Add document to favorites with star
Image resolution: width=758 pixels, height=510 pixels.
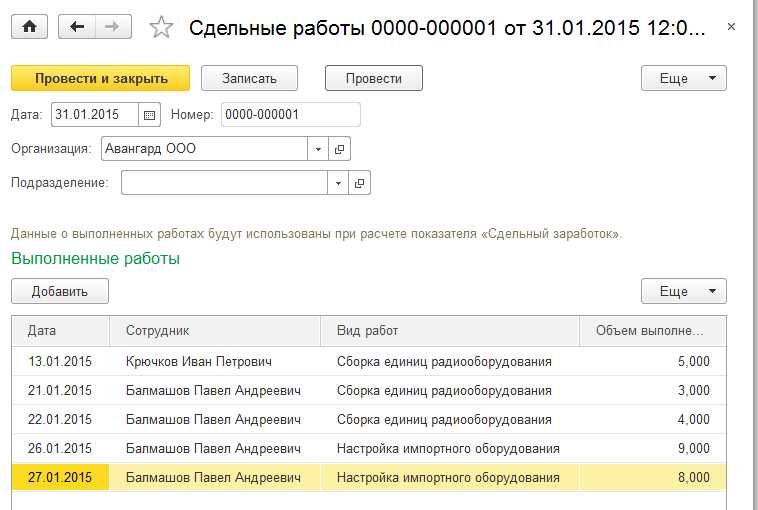[x=160, y=28]
